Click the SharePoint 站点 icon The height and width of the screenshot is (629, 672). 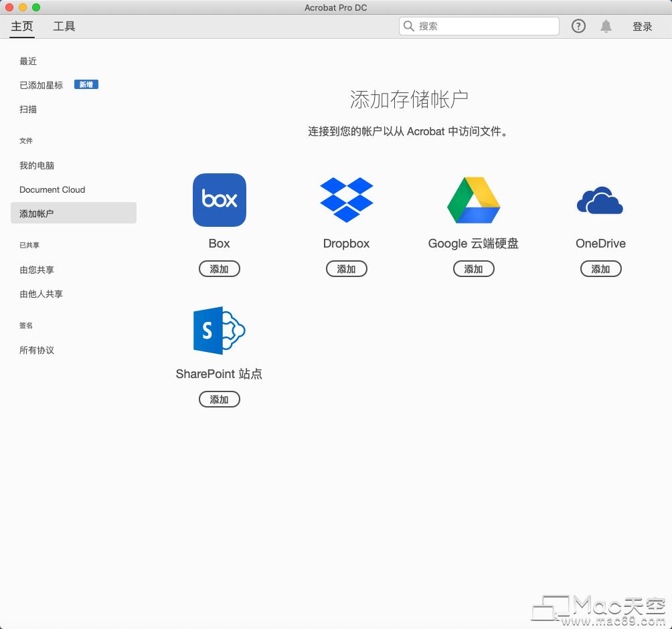(x=219, y=330)
